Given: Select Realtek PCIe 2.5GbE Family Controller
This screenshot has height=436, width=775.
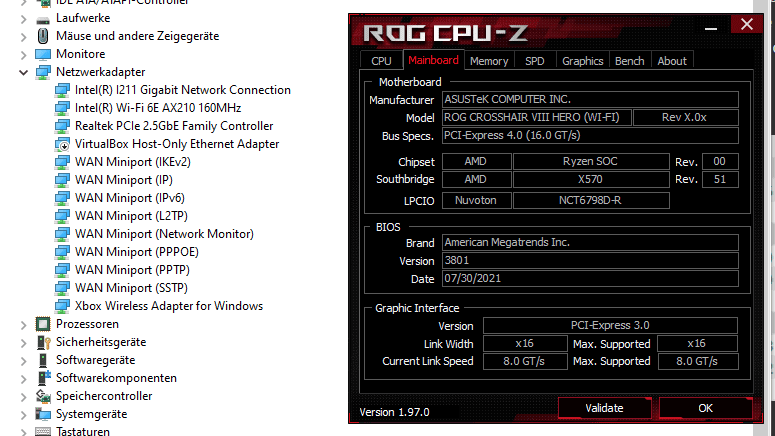Looking at the screenshot, I should click(x=173, y=126).
